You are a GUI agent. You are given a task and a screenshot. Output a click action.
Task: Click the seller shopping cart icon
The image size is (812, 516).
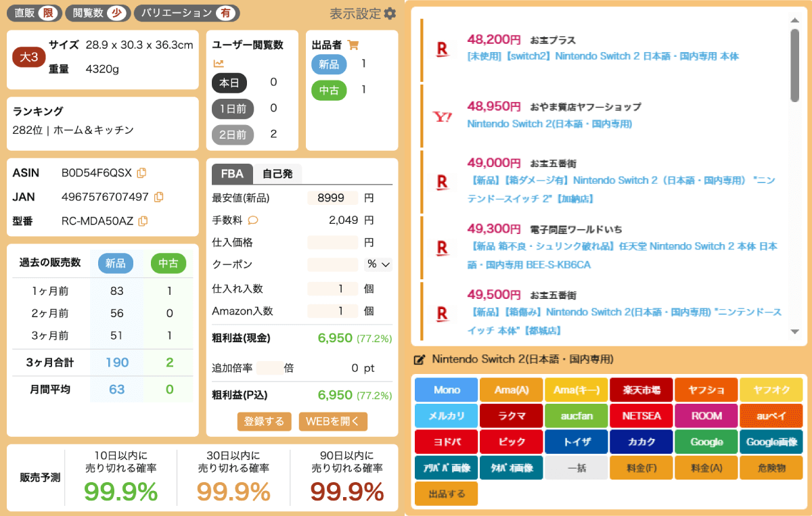tap(353, 45)
